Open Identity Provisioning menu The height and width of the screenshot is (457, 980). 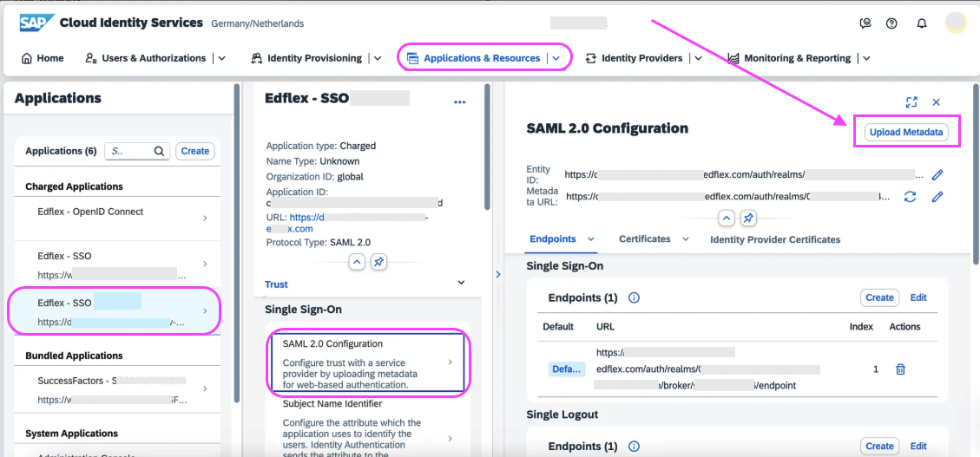click(306, 58)
